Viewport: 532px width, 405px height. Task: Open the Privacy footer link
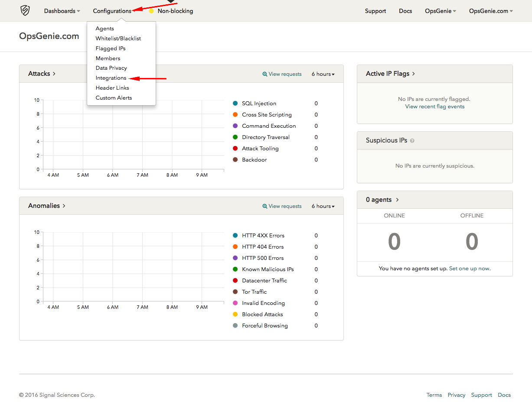(457, 395)
